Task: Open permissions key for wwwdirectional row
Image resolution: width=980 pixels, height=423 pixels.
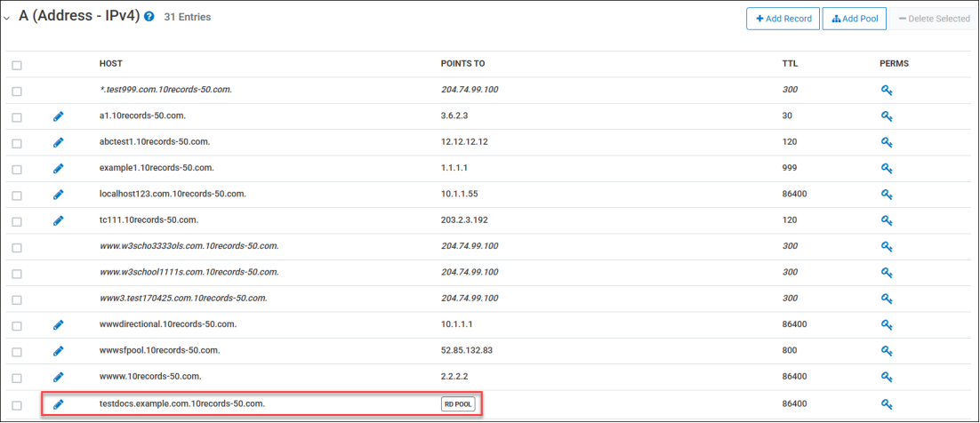Action: 887,325
